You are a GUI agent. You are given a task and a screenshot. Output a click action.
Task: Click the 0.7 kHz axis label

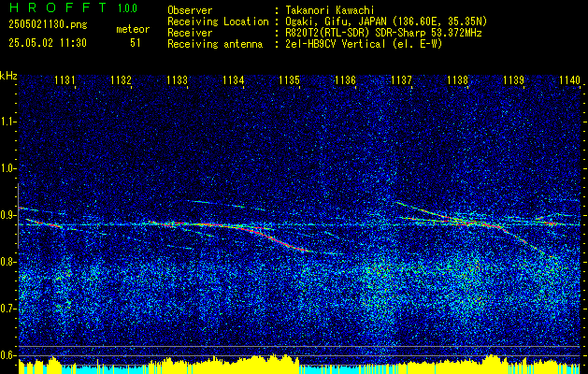pyautogui.click(x=7, y=309)
